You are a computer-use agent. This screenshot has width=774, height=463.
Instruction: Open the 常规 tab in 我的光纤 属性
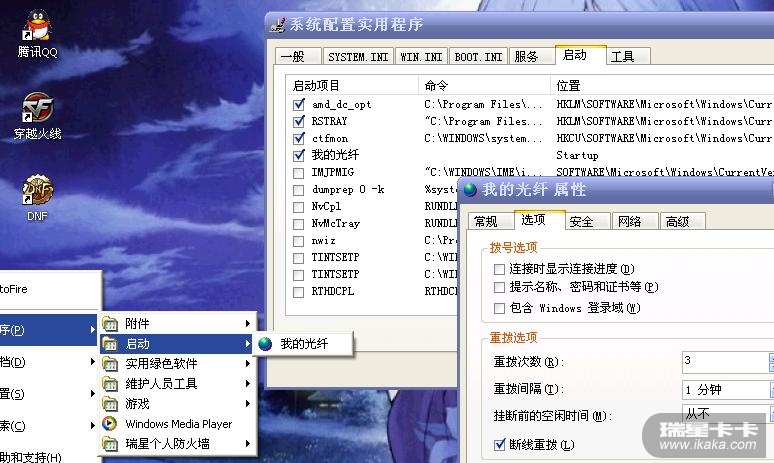click(x=491, y=221)
